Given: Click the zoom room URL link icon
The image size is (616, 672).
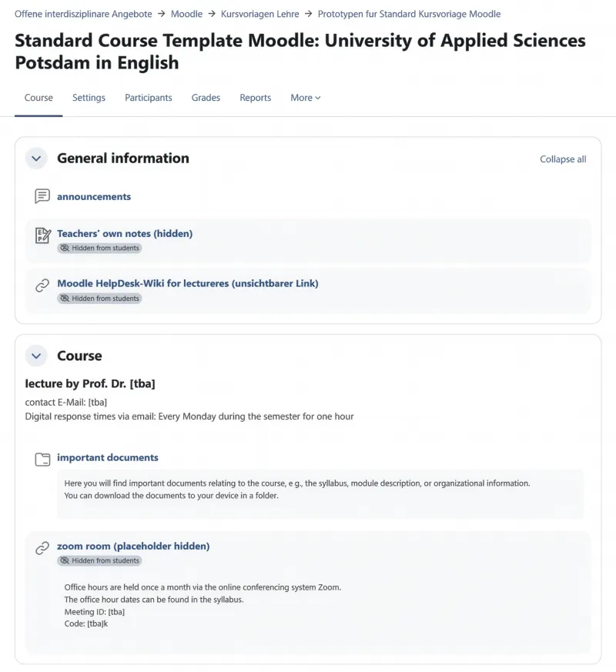Looking at the screenshot, I should pos(42,547).
